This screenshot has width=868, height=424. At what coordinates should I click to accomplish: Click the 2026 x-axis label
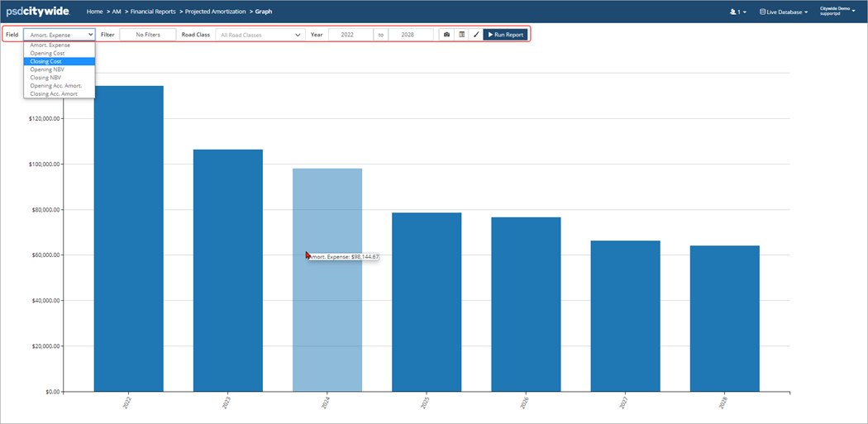(523, 403)
